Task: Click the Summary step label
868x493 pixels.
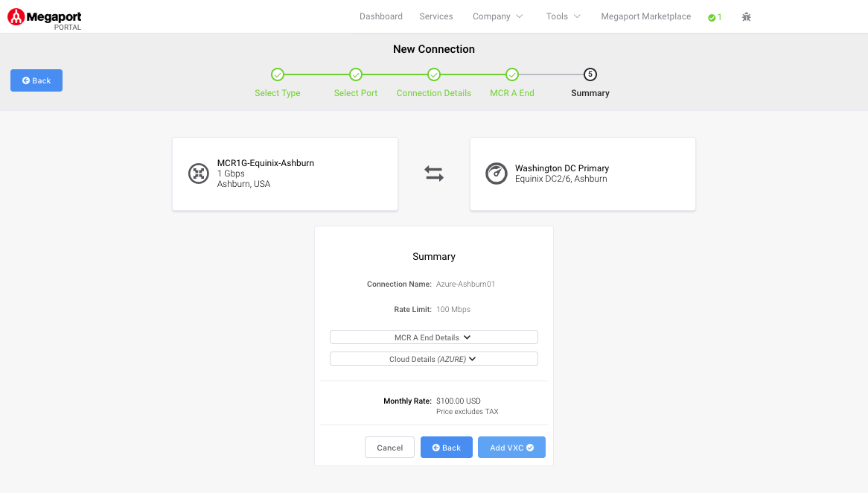Action: 590,93
